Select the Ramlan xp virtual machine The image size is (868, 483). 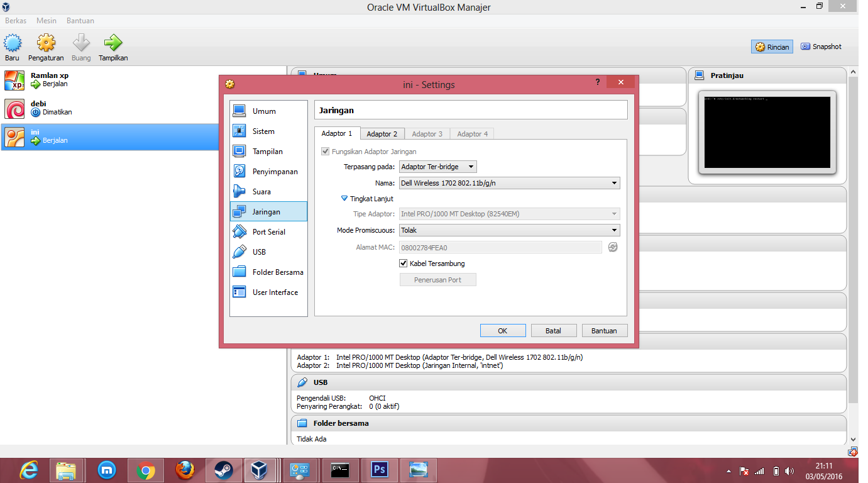click(143, 80)
